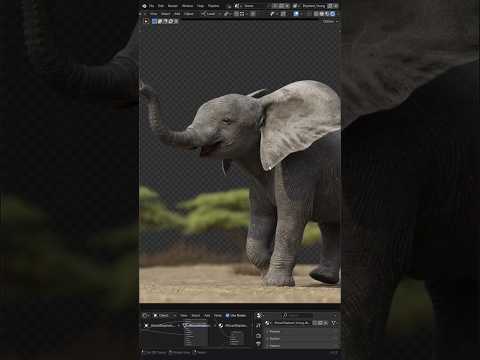The image size is (480, 360).
Task: Toggle viewport overlays
Action: pyautogui.click(x=283, y=14)
